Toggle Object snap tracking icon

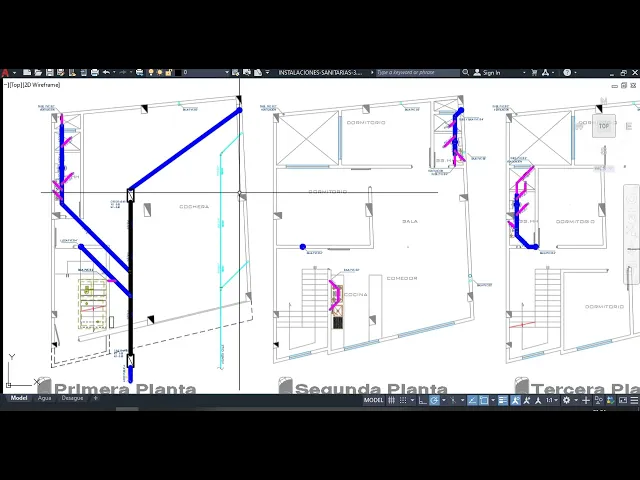472,400
